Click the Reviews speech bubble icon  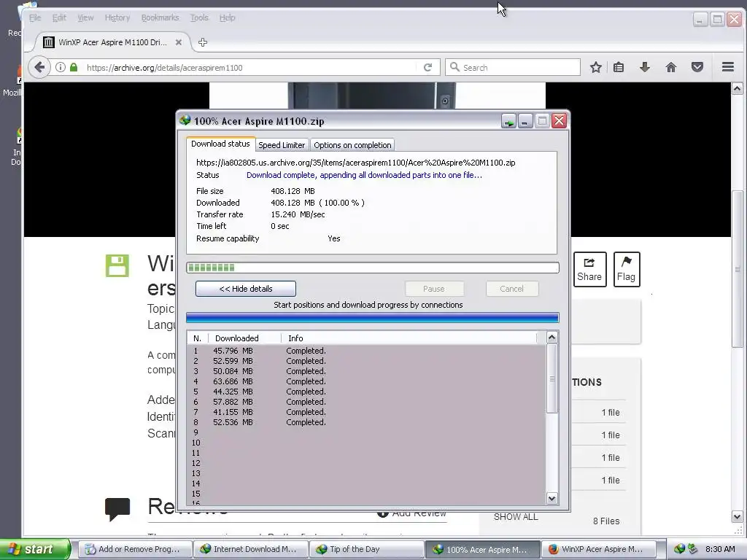[117, 509]
